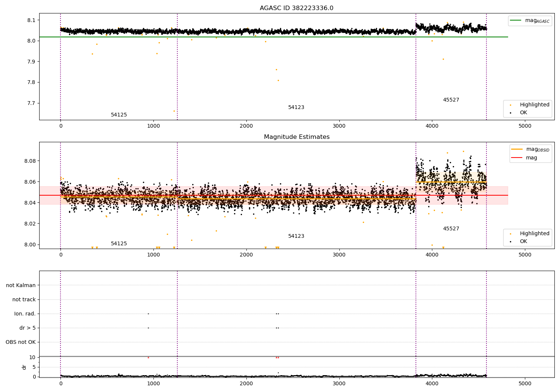Click the 'Ion. rad.' row label
Image resolution: width=560 pixels, height=392 pixels.
click(25, 314)
